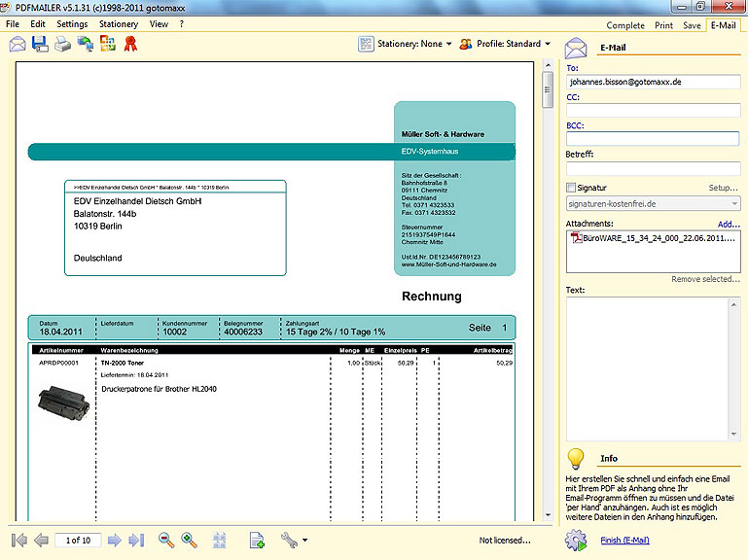Click Kundennummer value 10002
Viewport: 748px width, 560px height.
(x=174, y=332)
